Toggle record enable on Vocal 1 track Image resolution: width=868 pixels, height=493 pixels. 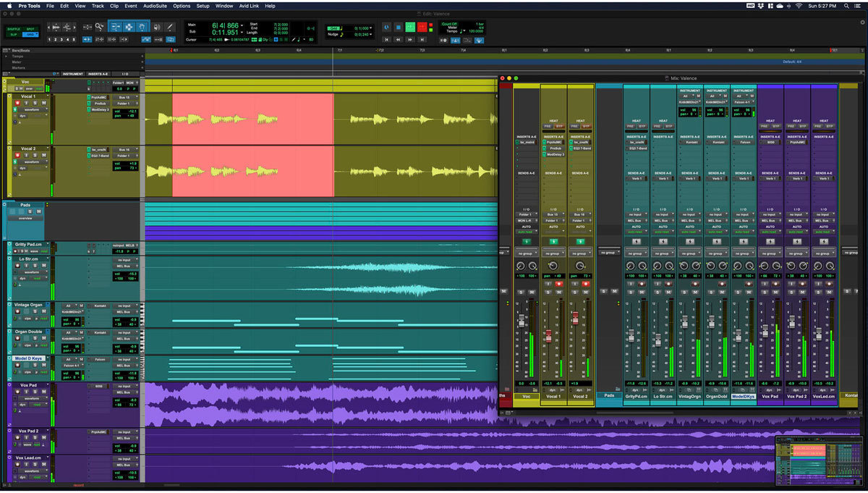click(17, 104)
